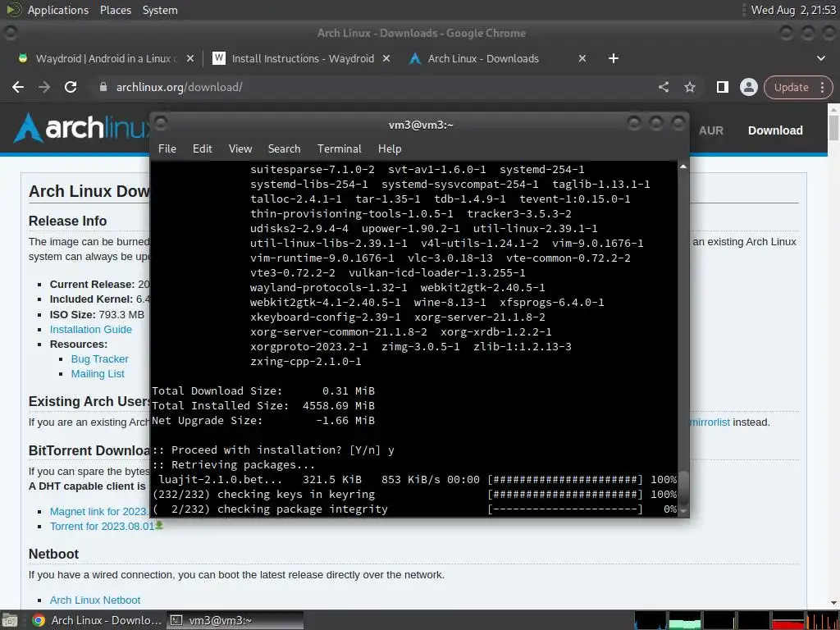The width and height of the screenshot is (840, 630).
Task: Click the torrent download icon beside 2023.08.01
Action: click(159, 526)
